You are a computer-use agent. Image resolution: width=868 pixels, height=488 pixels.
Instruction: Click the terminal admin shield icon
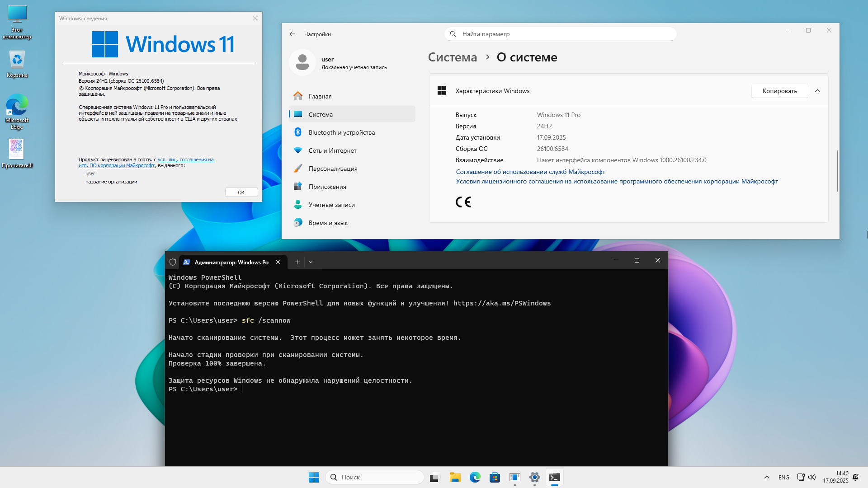173,262
